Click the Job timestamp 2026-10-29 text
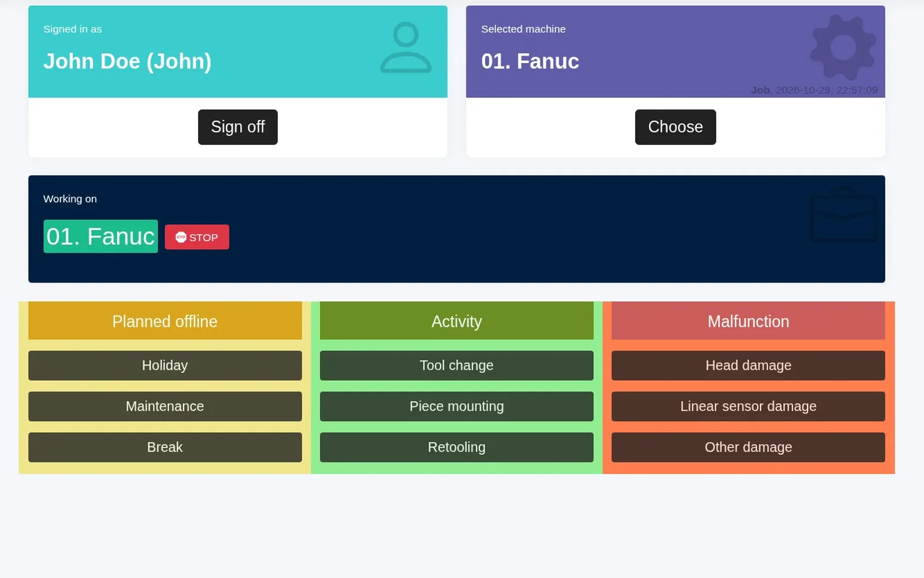Screen dimensions: 924x578 click(814, 90)
